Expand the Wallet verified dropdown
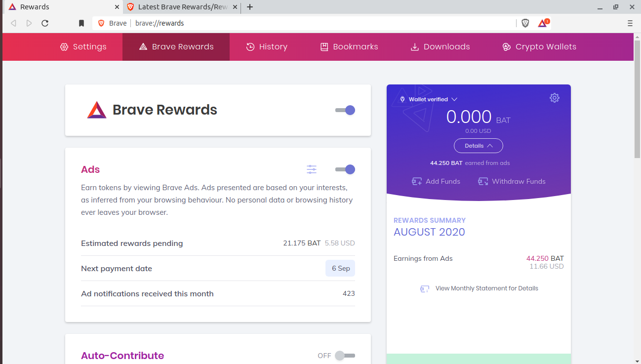Image resolution: width=641 pixels, height=364 pixels. [x=429, y=99]
